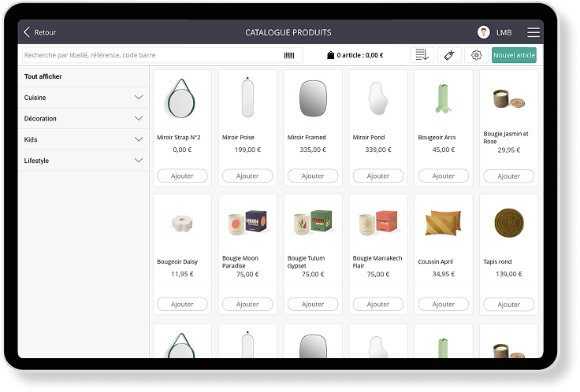Select the Lifestyle category label
Viewport: 580px width, 392px height.
coord(36,161)
